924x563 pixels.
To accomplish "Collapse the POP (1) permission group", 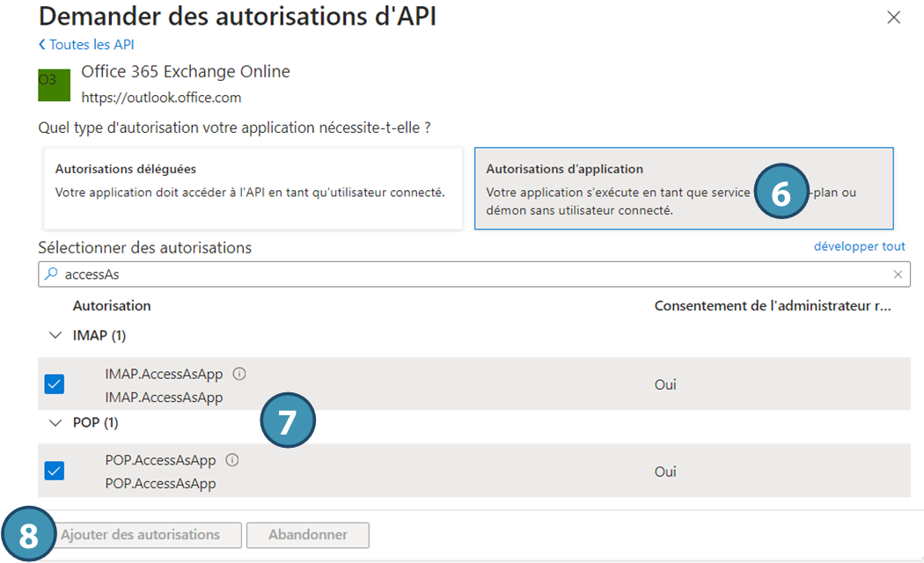I will point(56,423).
